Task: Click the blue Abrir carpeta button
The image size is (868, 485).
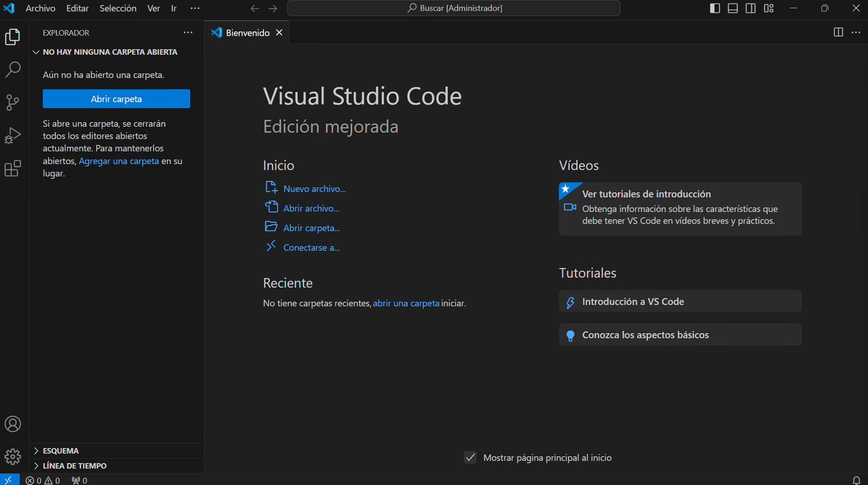Action: pos(116,99)
